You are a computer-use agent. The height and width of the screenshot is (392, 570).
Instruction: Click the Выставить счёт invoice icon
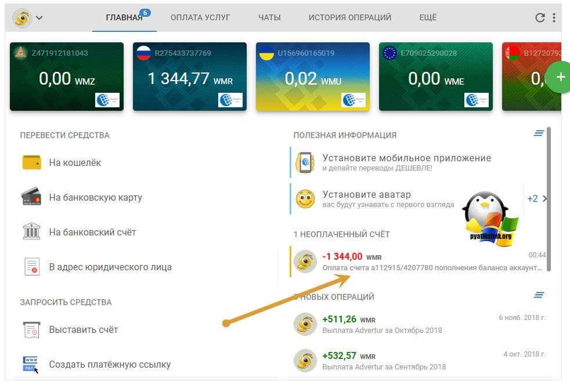[x=31, y=329]
